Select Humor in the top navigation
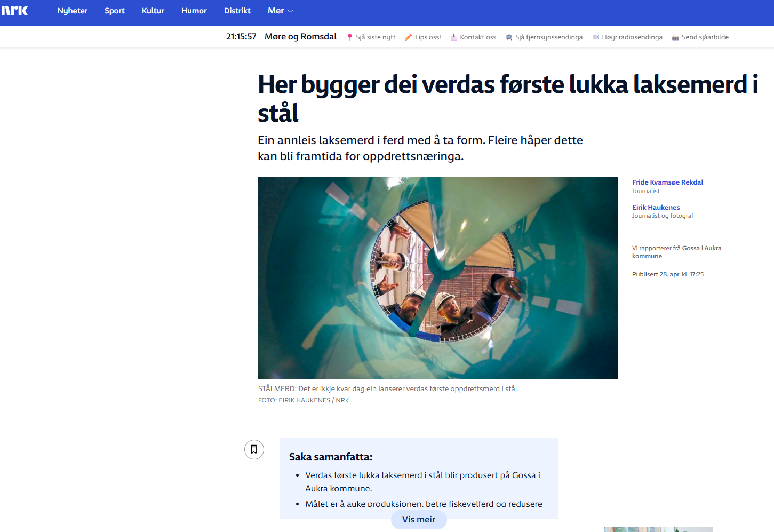 [x=194, y=11]
